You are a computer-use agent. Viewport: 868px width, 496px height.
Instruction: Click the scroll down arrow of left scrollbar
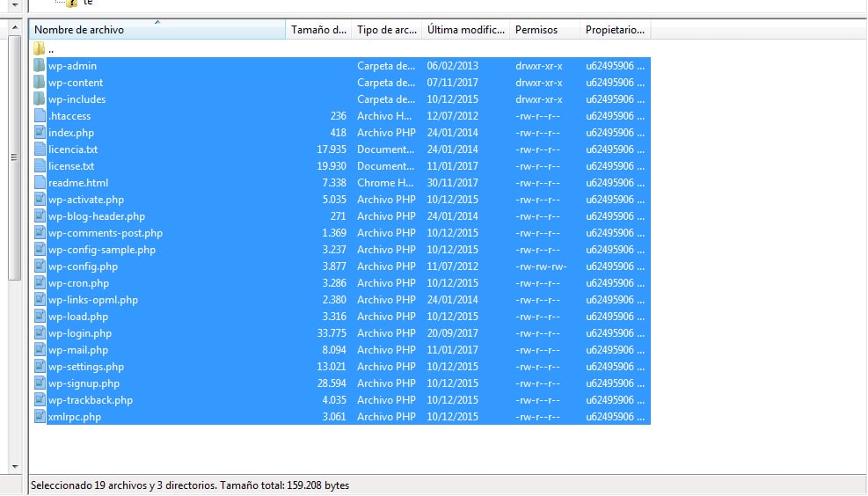coord(13,466)
